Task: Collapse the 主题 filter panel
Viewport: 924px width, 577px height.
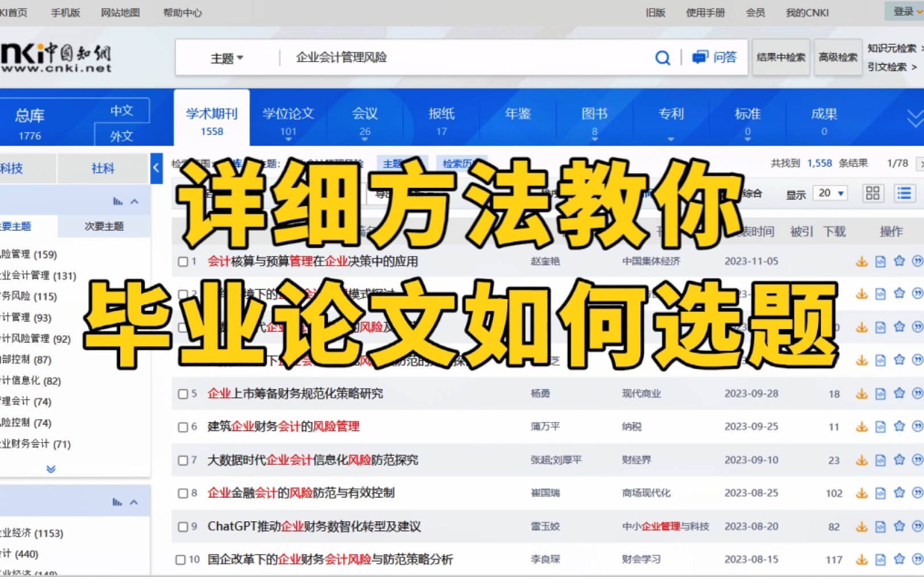Action: [134, 201]
